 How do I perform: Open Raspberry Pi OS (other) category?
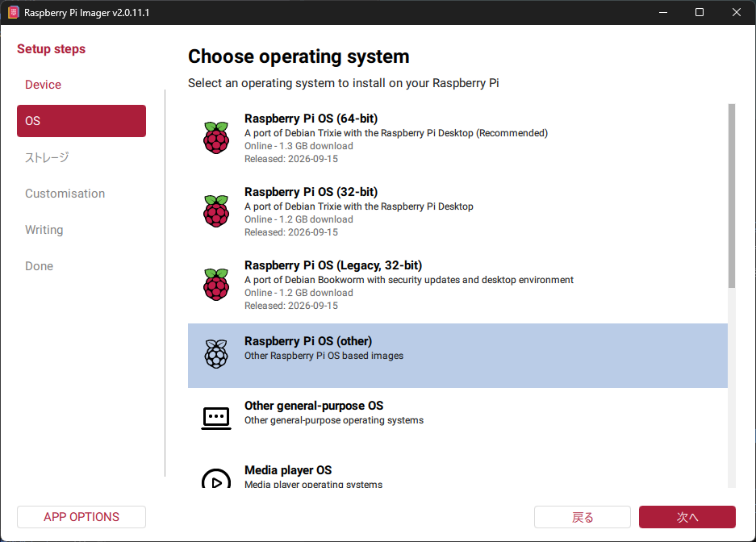point(457,356)
